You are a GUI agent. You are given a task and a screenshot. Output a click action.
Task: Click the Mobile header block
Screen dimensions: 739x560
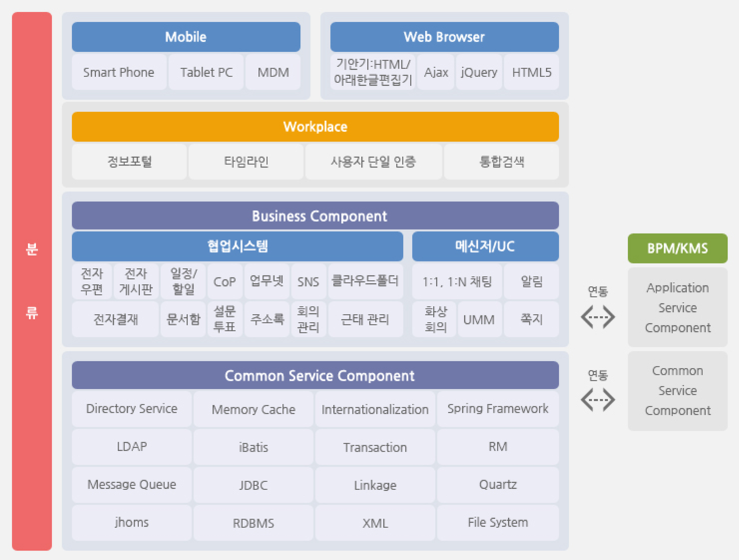[186, 37]
